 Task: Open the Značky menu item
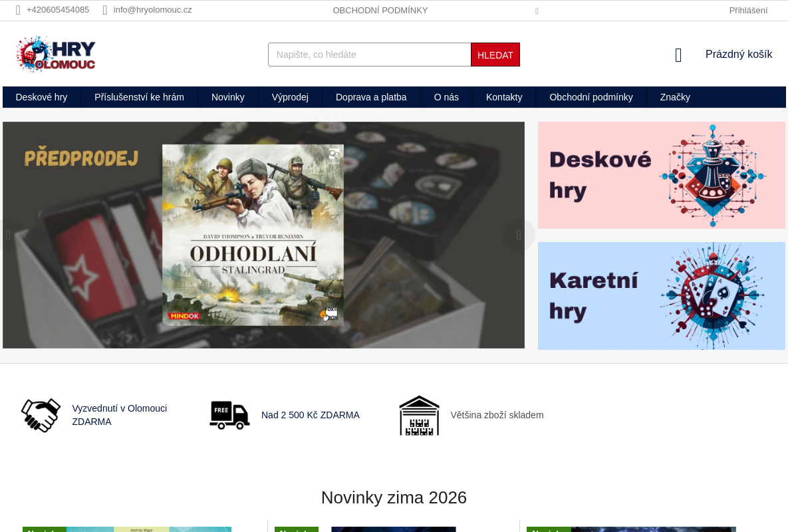click(675, 97)
